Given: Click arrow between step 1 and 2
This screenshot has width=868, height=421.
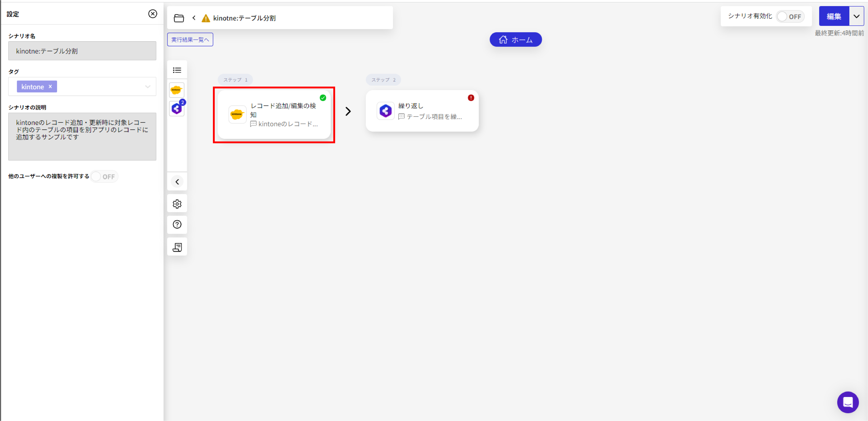Looking at the screenshot, I should (x=348, y=111).
